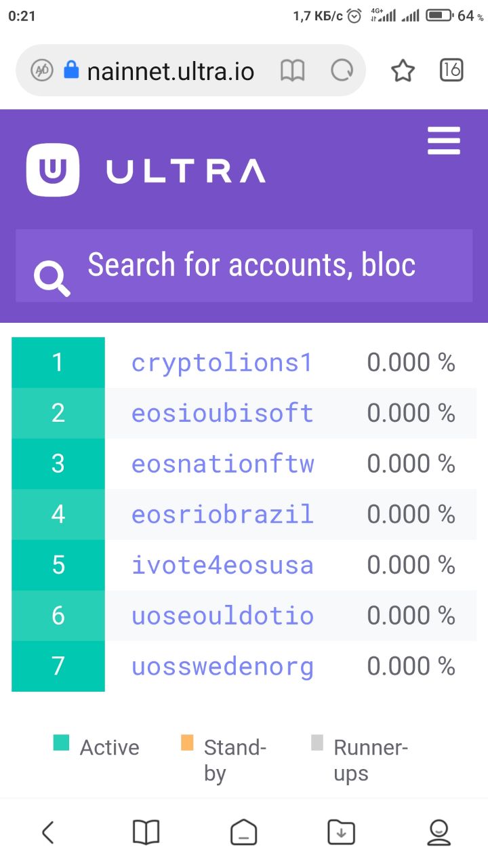Tap the home button in bottom bar
Screen dimensions: 488x868
244,832
